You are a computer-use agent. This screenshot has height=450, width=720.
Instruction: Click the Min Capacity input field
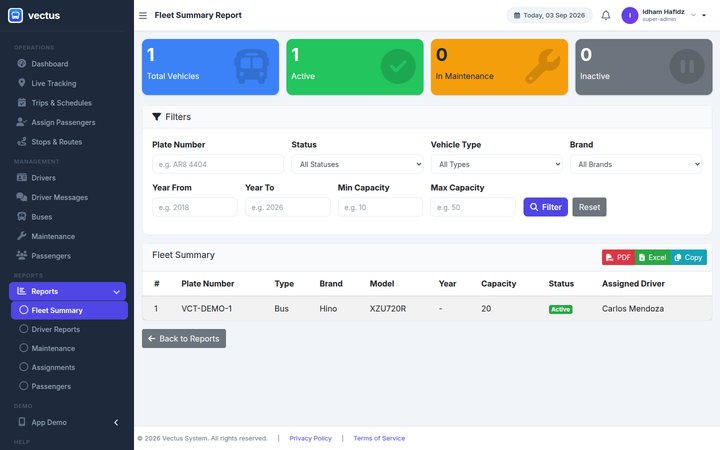(x=380, y=207)
